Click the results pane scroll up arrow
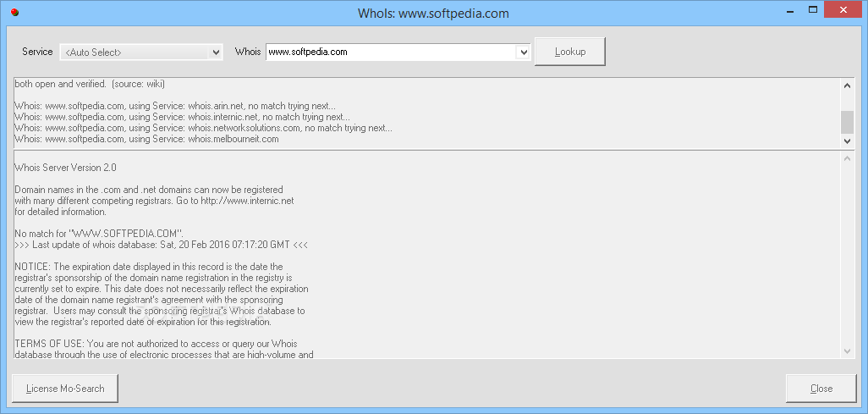This screenshot has height=414, width=868. [847, 158]
